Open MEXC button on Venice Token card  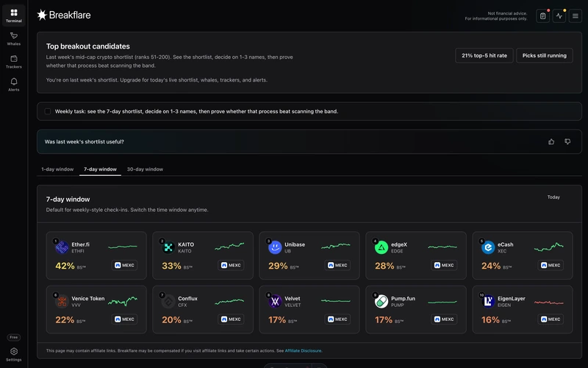(124, 319)
